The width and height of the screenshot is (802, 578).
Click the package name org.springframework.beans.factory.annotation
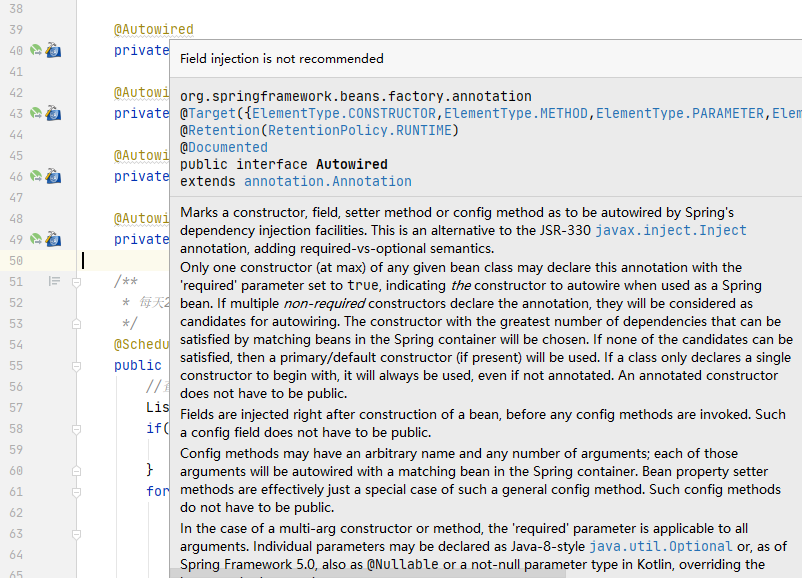coord(356,97)
